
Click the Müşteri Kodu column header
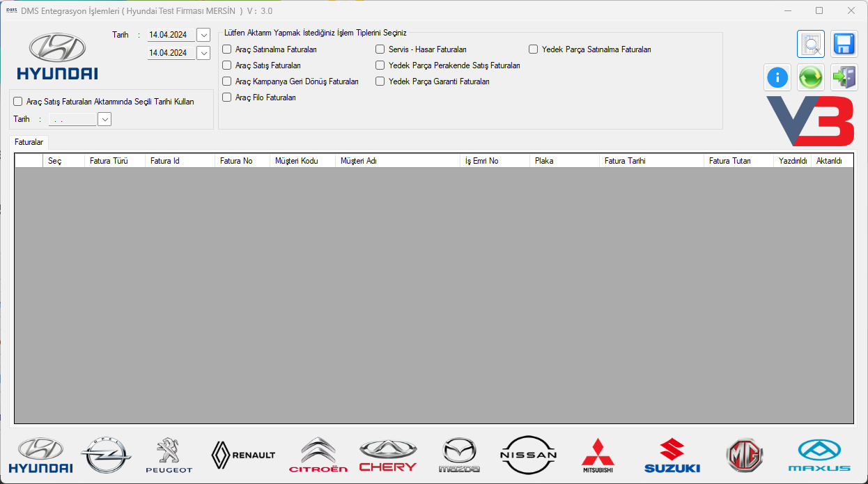(x=302, y=161)
